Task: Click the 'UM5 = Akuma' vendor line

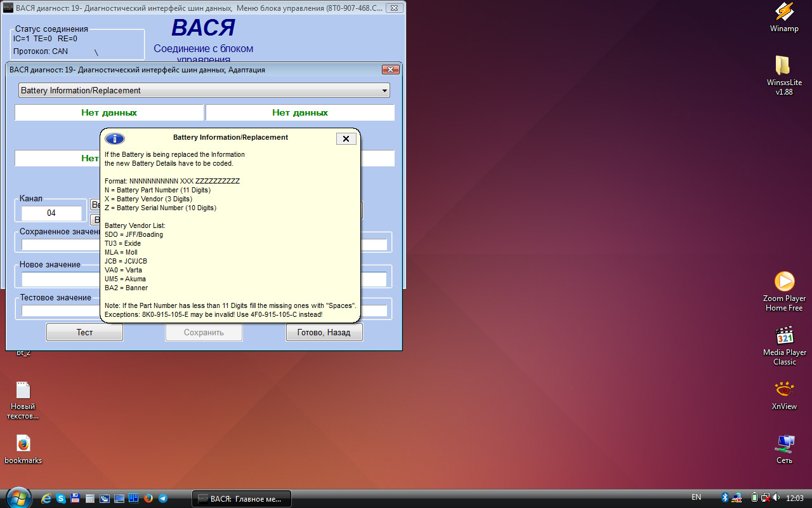Action: (x=125, y=279)
